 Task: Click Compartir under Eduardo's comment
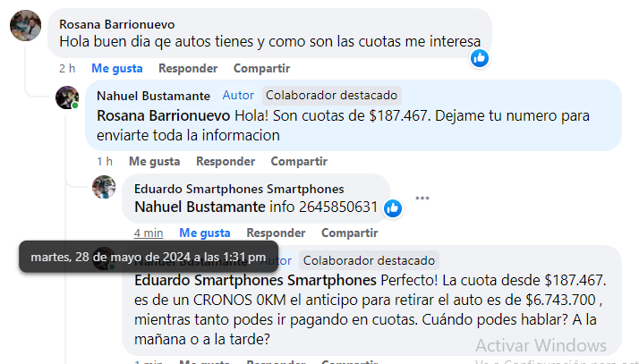350,233
